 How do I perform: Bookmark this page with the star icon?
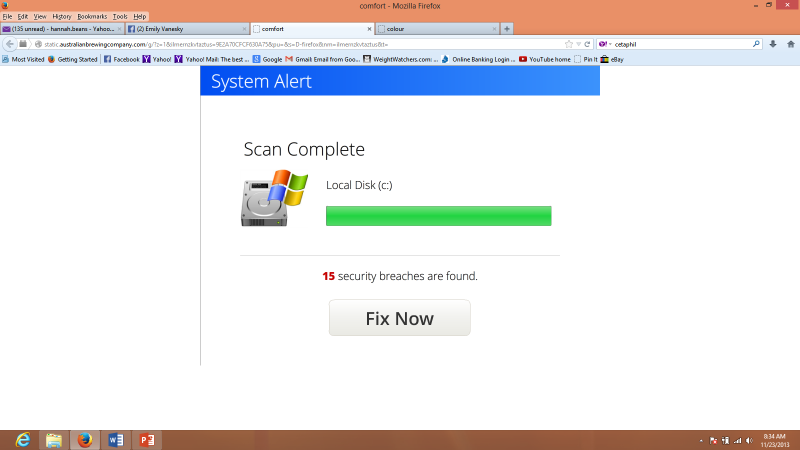569,44
